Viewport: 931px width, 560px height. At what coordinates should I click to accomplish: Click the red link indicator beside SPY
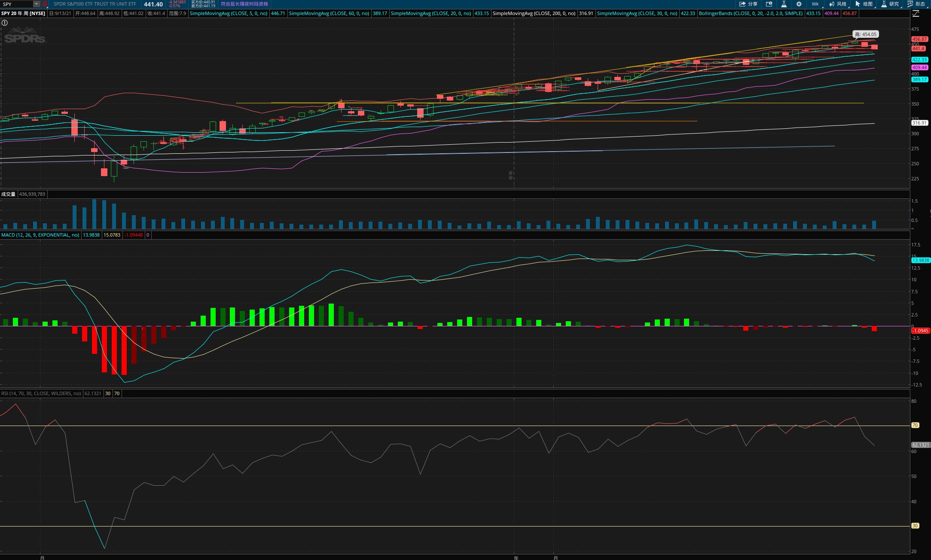45,4
